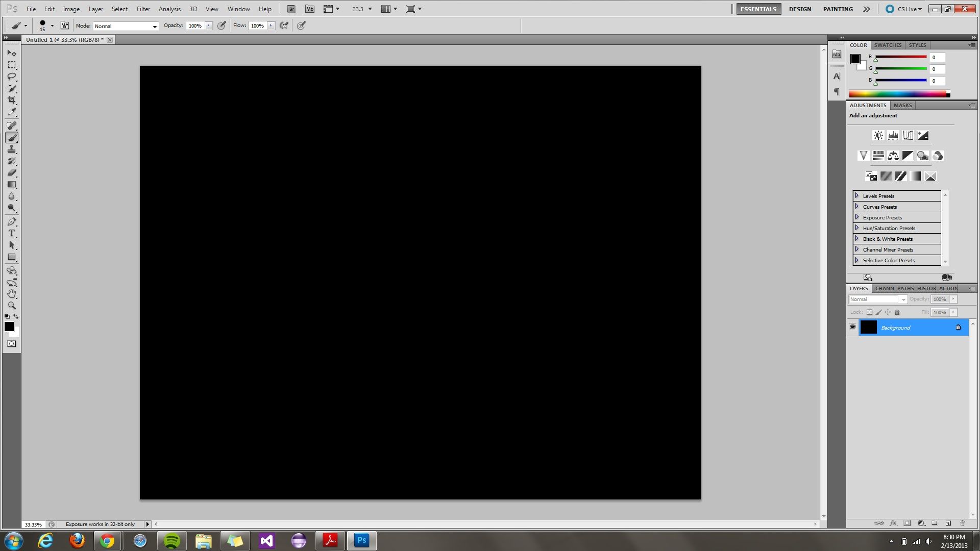
Task: Add a Brightness/Contrast adjustment
Action: [878, 135]
